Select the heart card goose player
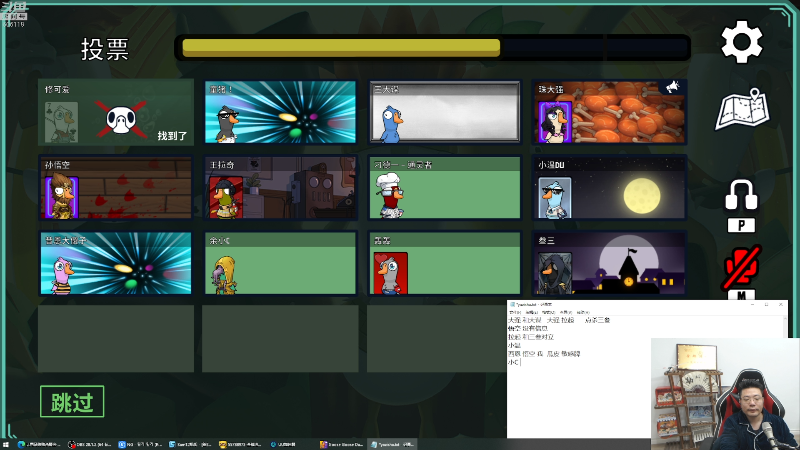Screen dimensions: 800x450 444,263
